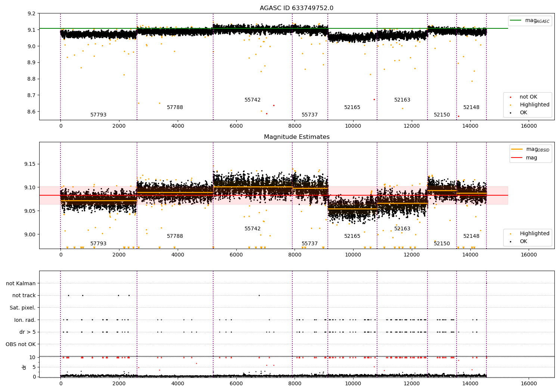Screen dimensions: 560x392
Task: Click the 9.15 tick in the middle panel
Action: click(x=30, y=164)
